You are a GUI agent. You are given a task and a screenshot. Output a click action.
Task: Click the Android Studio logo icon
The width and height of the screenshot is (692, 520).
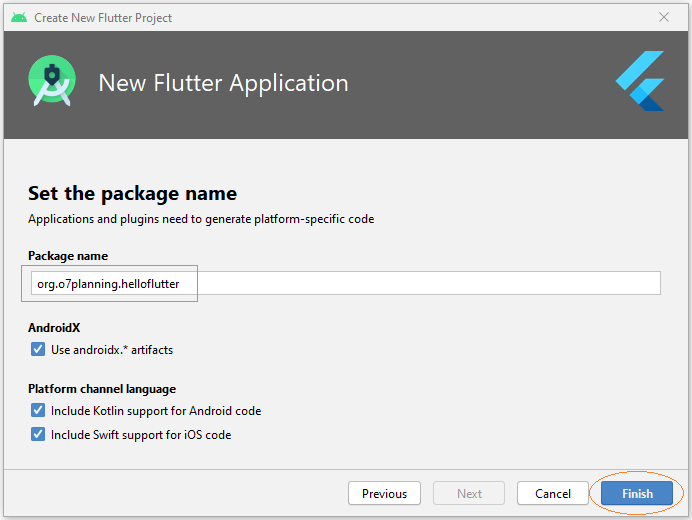[52, 81]
